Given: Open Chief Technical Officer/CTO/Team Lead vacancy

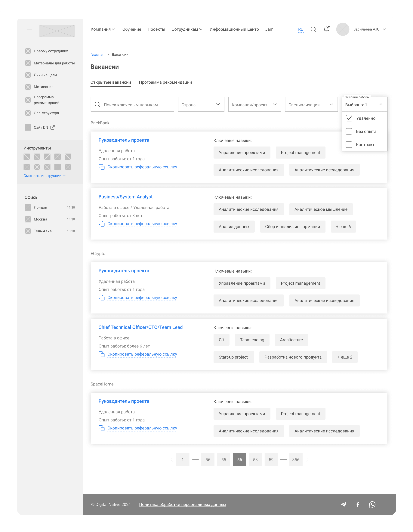Looking at the screenshot, I should (x=140, y=327).
